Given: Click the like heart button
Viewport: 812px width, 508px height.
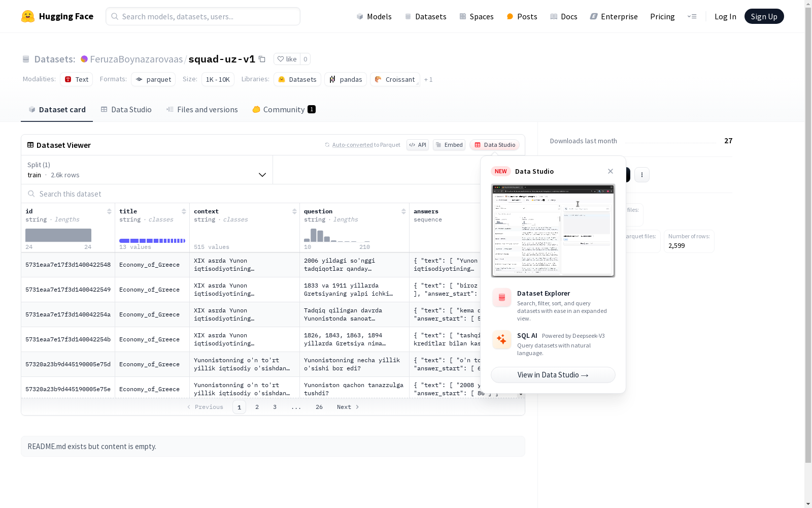Looking at the screenshot, I should tap(287, 59).
